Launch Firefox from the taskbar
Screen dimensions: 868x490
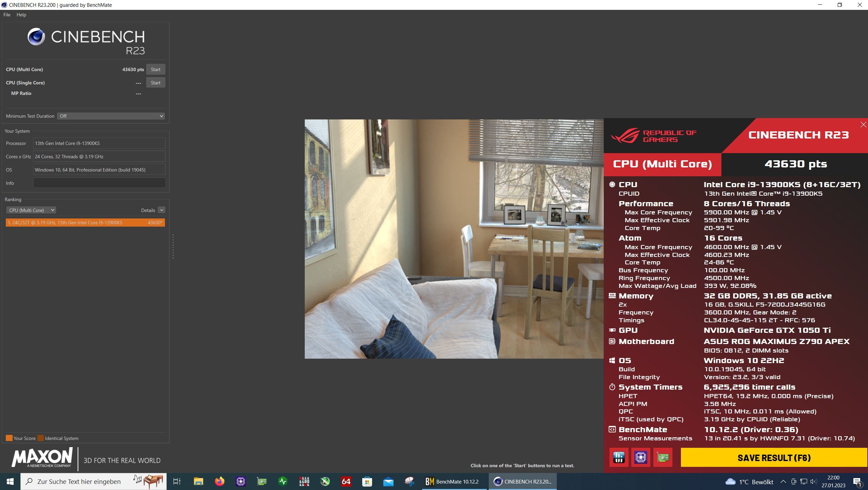220,481
